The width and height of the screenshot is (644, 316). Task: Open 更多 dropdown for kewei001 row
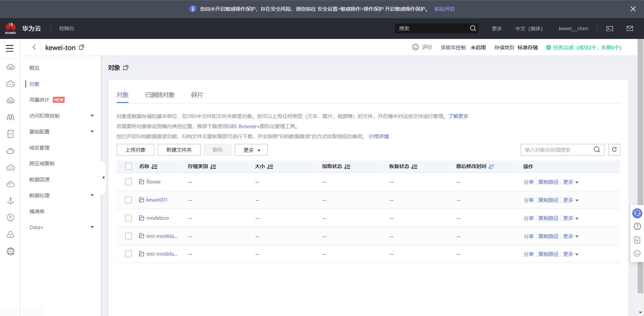571,200
